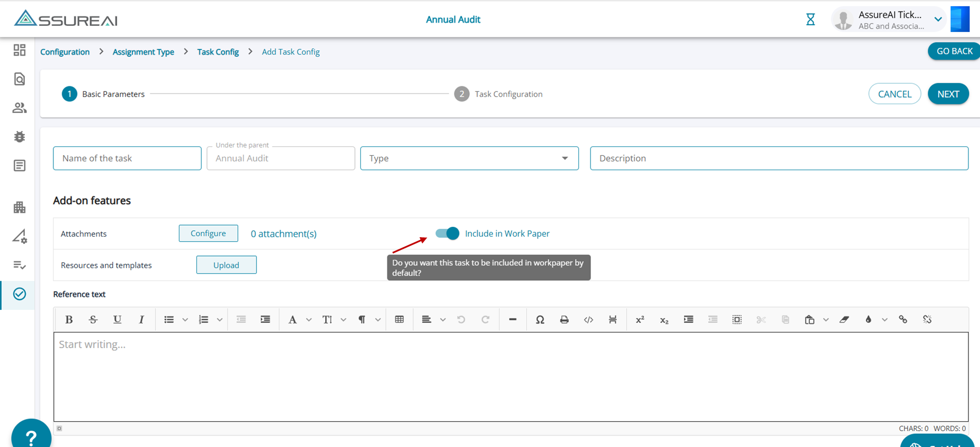The image size is (980, 447).
Task: Insert a table in the editor
Action: coord(399,320)
